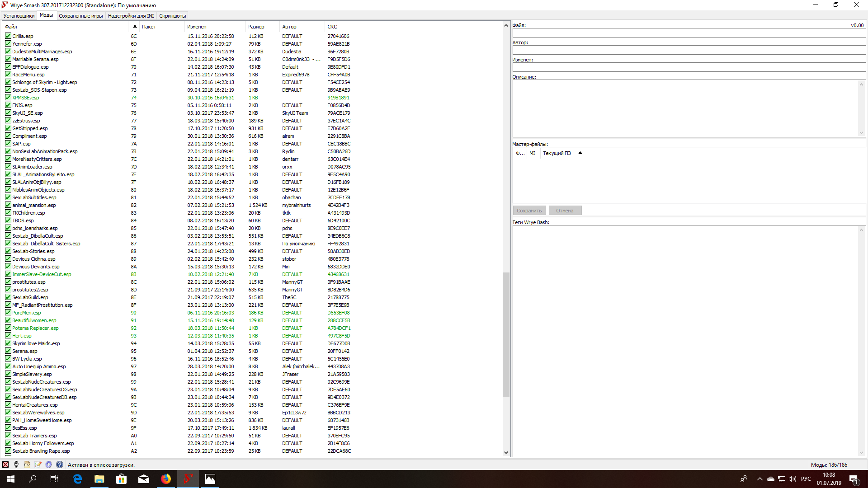
Task: Click the red X icon in status bar
Action: (x=5, y=465)
